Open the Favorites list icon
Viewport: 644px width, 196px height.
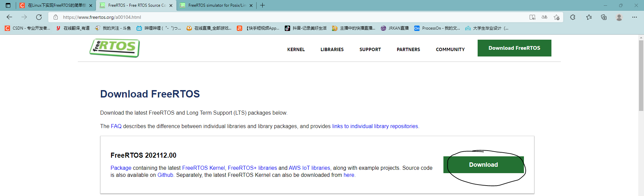tap(589, 17)
